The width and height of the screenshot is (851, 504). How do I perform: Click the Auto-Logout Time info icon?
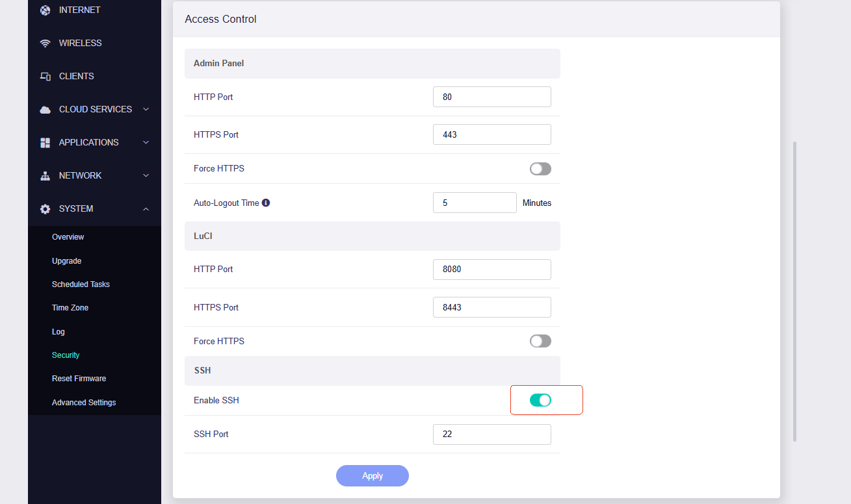tap(266, 203)
